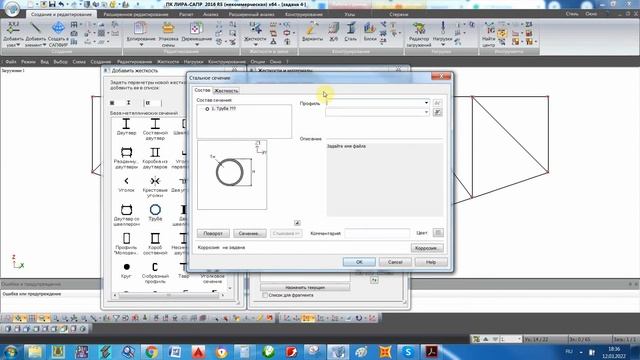Click the icon button beside second Профиль dropdown
640x360 pixels.
click(x=437, y=112)
